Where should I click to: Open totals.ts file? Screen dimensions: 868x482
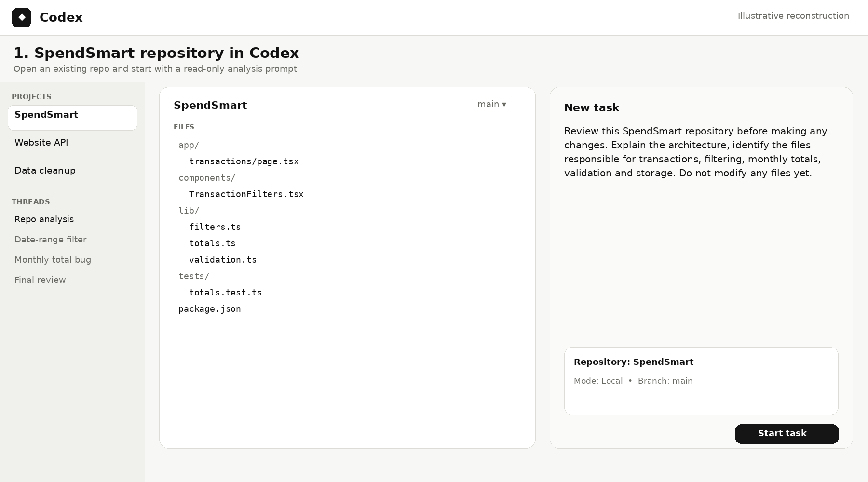(212, 243)
